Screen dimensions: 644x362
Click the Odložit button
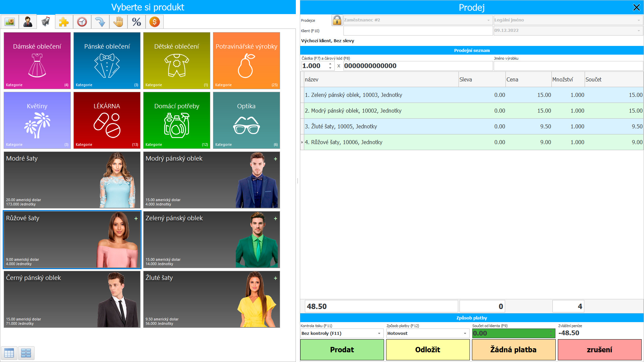click(x=428, y=350)
